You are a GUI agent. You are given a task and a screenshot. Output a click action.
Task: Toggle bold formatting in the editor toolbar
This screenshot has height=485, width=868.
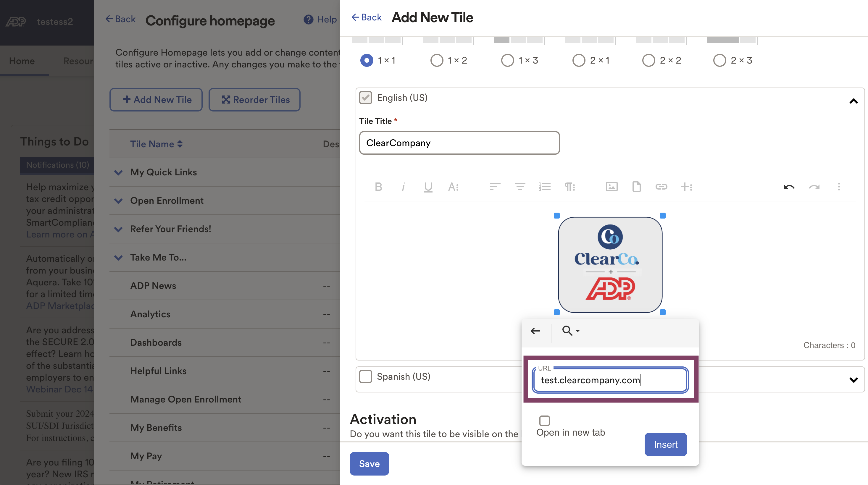[x=378, y=187]
